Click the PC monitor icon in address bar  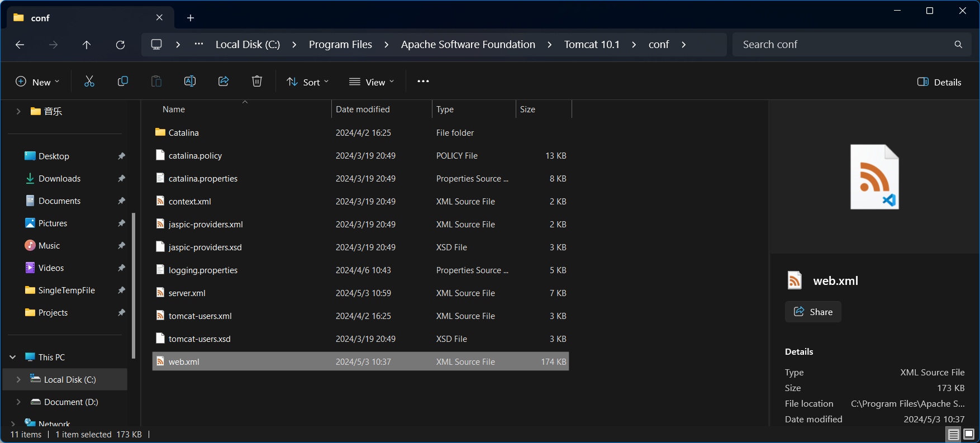pyautogui.click(x=156, y=44)
